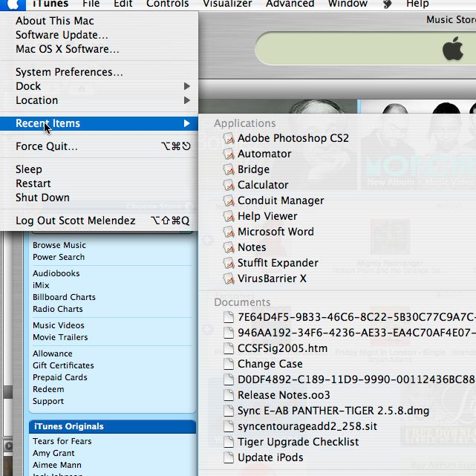Click the 946AA192 document icon

[229, 333]
